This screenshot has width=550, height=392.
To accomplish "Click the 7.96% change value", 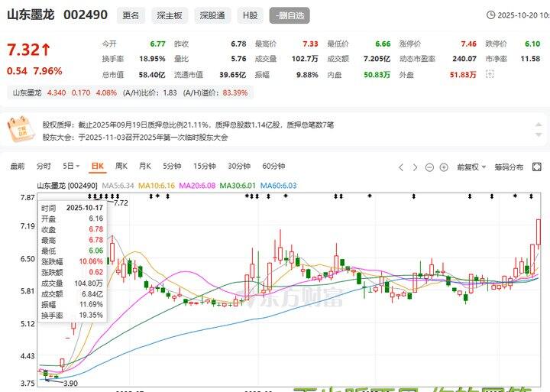I will (x=47, y=71).
